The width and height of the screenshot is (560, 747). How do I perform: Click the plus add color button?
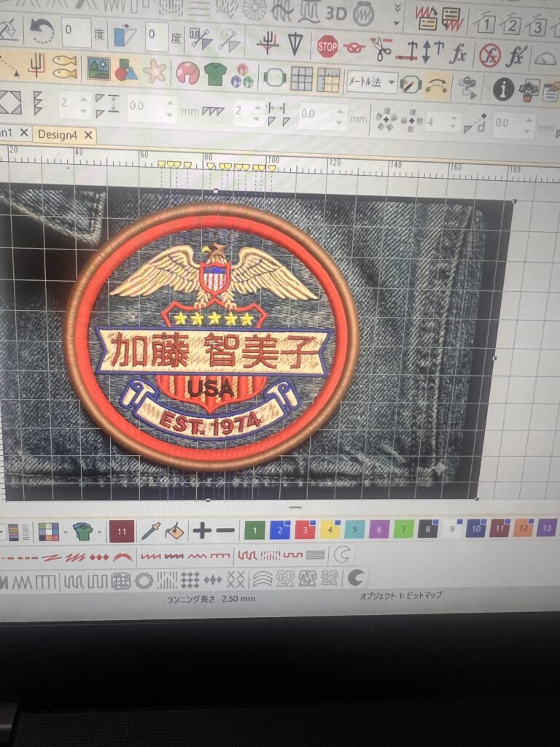pyautogui.click(x=202, y=531)
